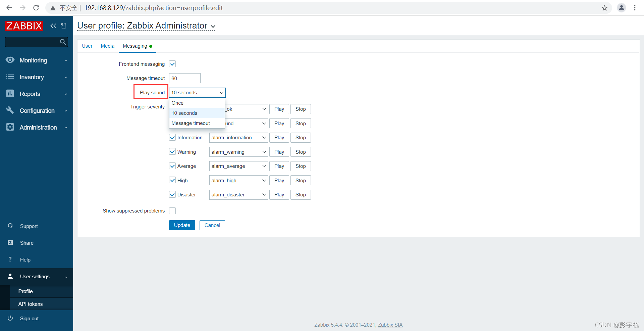644x331 pixels.
Task: Collapse the sidebar with double-chevron icon
Action: (x=53, y=26)
